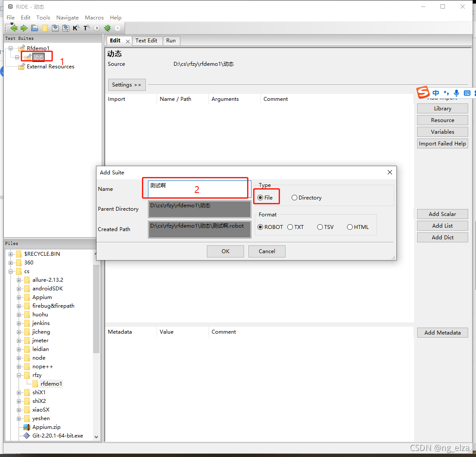Click the Save toolbar icon
This screenshot has height=457, width=476.
[x=55, y=28]
